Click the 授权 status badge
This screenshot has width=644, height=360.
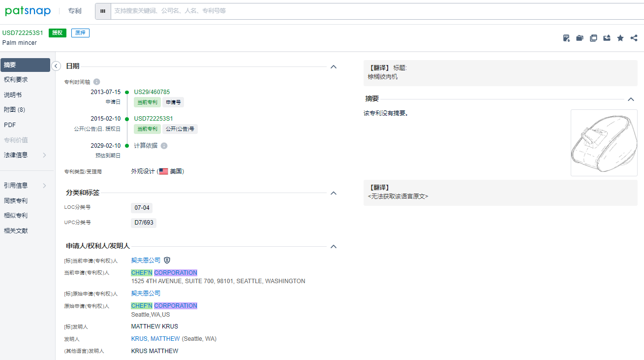[58, 33]
